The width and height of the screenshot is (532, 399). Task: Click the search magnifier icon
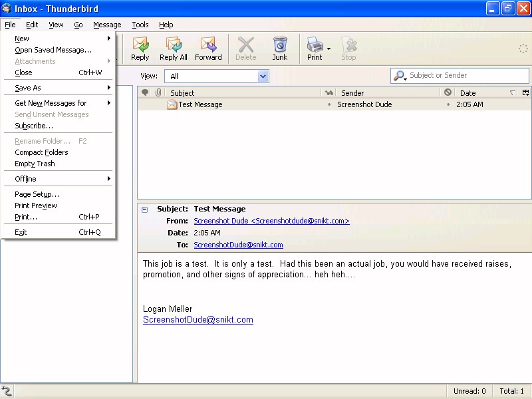tap(400, 76)
